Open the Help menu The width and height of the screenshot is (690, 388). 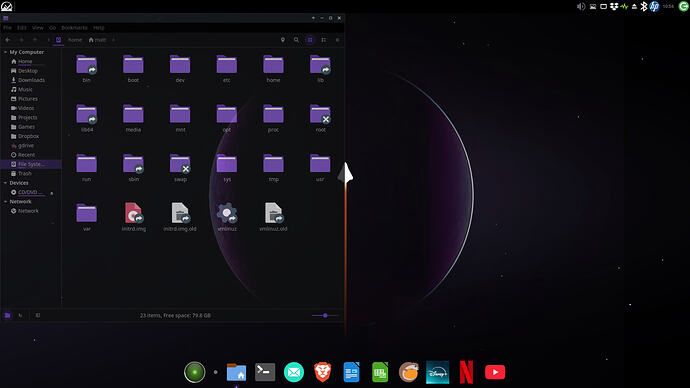click(x=99, y=28)
